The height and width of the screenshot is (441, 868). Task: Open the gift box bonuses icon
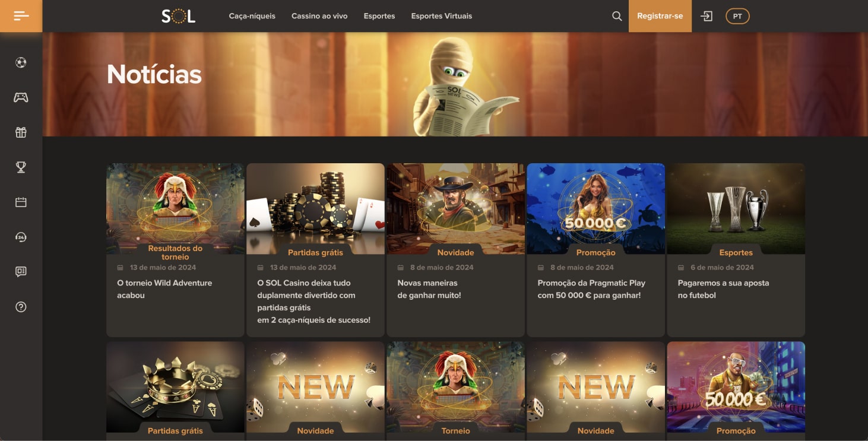[21, 132]
